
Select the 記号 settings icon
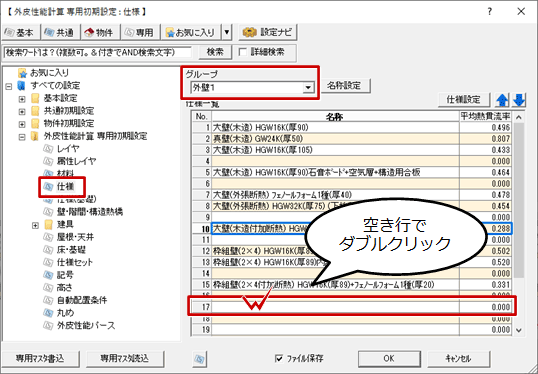[48, 275]
